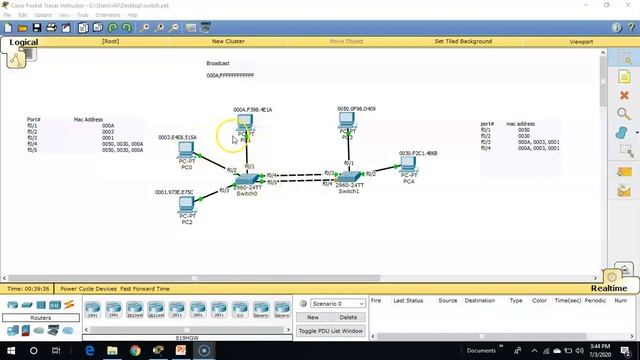This screenshot has height=360, width=640.
Task: Click the Place Note tool
Action: point(624,77)
